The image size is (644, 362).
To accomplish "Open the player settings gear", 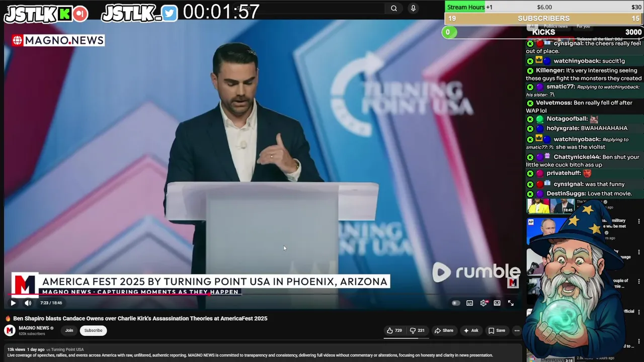I will pos(484,303).
